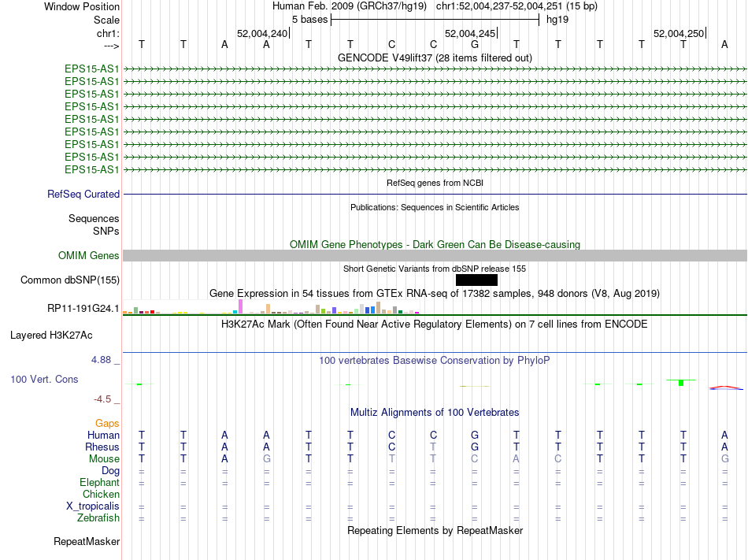Screen dimensions: 748x560
Task: Click the hg19 label beside scale bar
Action: coord(557,20)
